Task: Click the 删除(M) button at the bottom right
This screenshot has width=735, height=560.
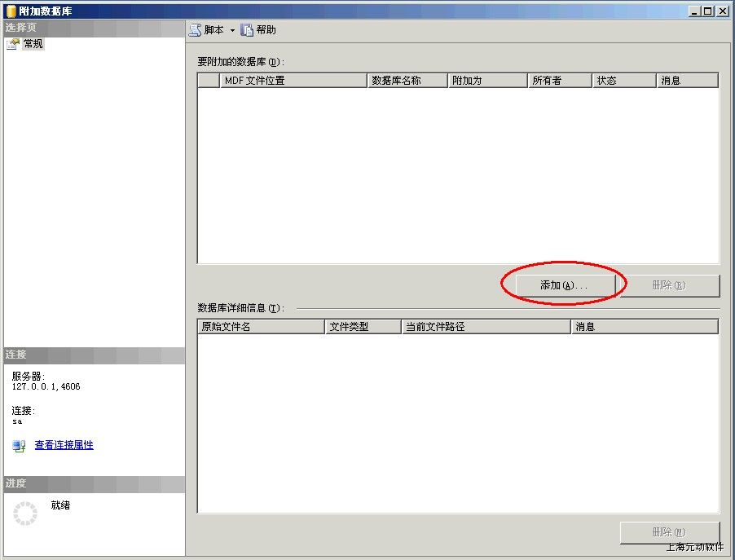Action: tap(669, 533)
